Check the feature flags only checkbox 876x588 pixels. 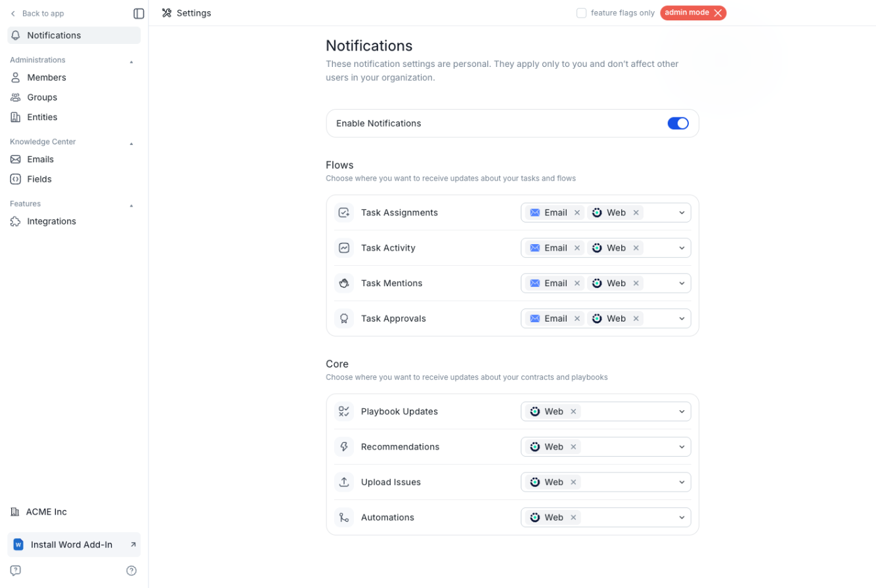pyautogui.click(x=581, y=13)
